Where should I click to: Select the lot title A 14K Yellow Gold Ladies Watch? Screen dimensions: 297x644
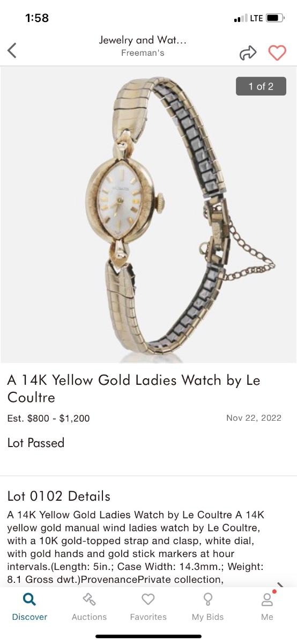[x=133, y=389]
